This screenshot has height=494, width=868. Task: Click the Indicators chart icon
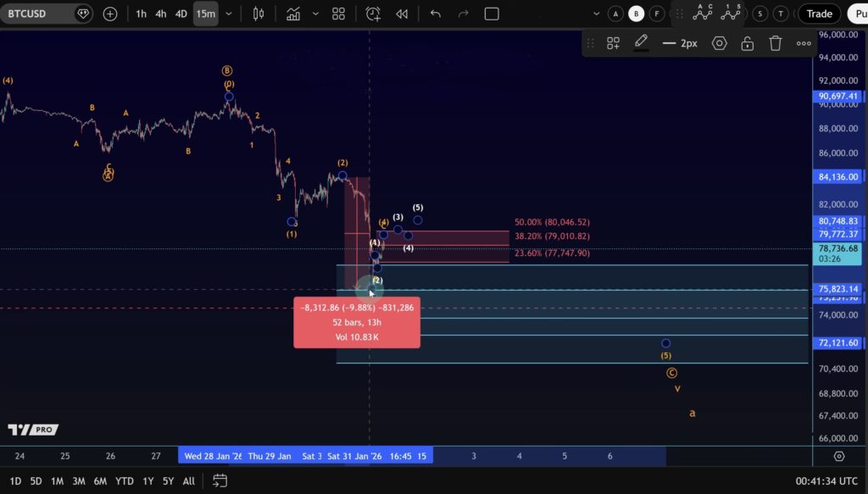point(293,14)
